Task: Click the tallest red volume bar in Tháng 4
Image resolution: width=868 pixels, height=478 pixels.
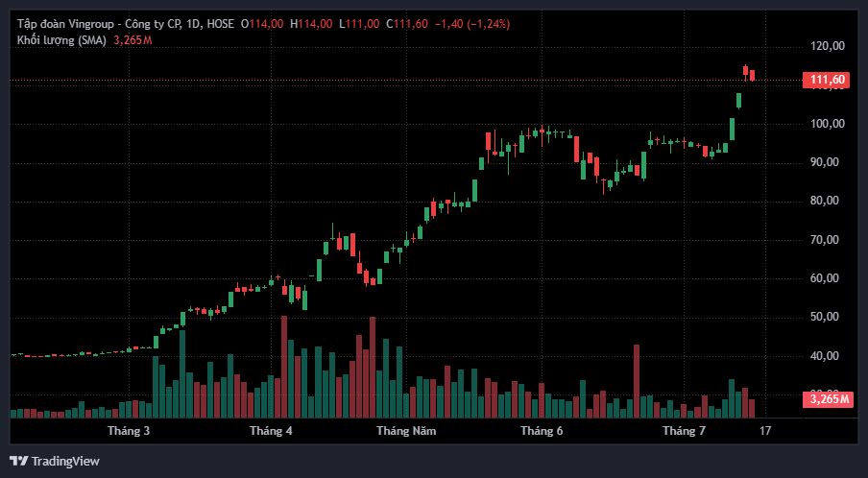Action: (284, 367)
